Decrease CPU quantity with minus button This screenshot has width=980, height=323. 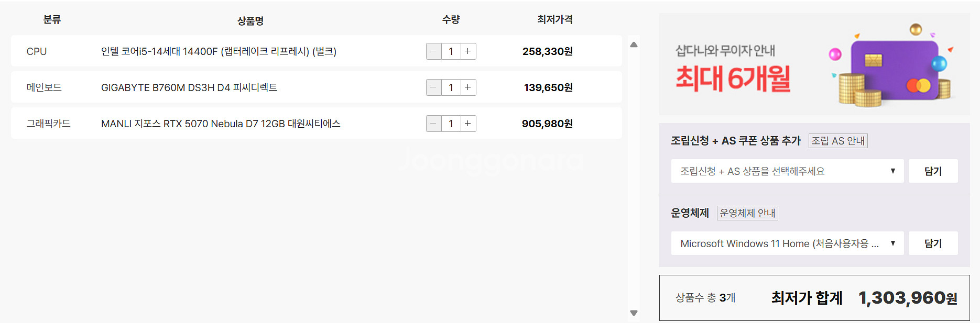coord(433,51)
